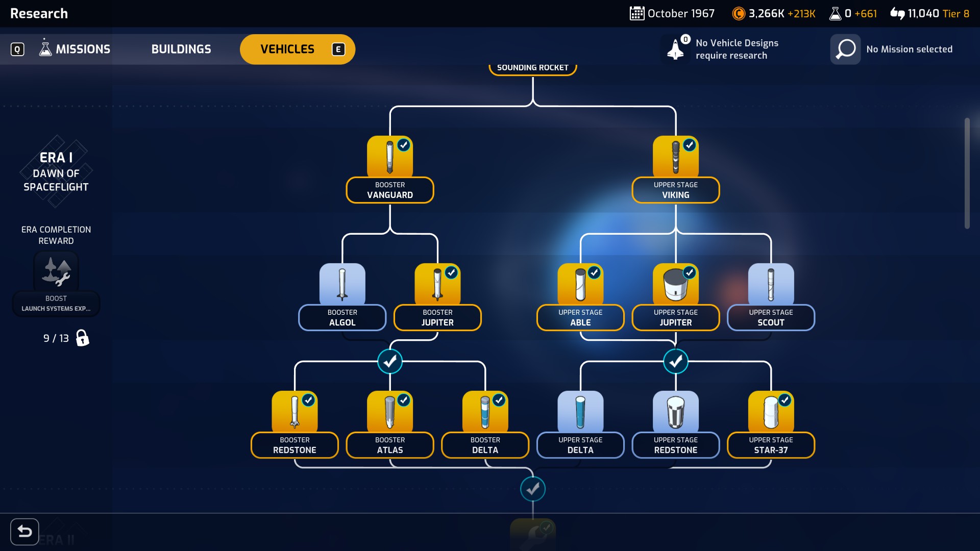Pick the Upper Stage Redstone icon

tap(675, 412)
